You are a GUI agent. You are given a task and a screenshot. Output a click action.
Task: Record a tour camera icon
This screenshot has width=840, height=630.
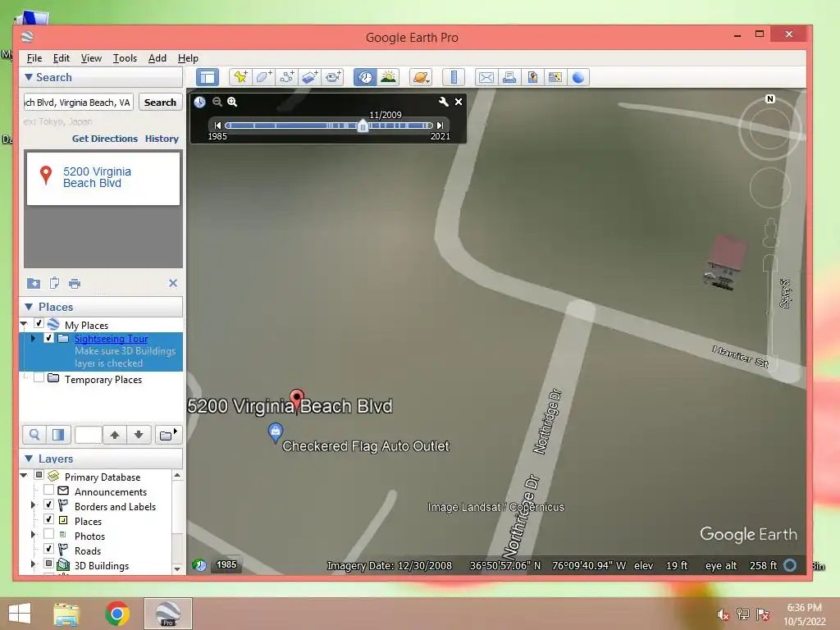click(x=333, y=77)
